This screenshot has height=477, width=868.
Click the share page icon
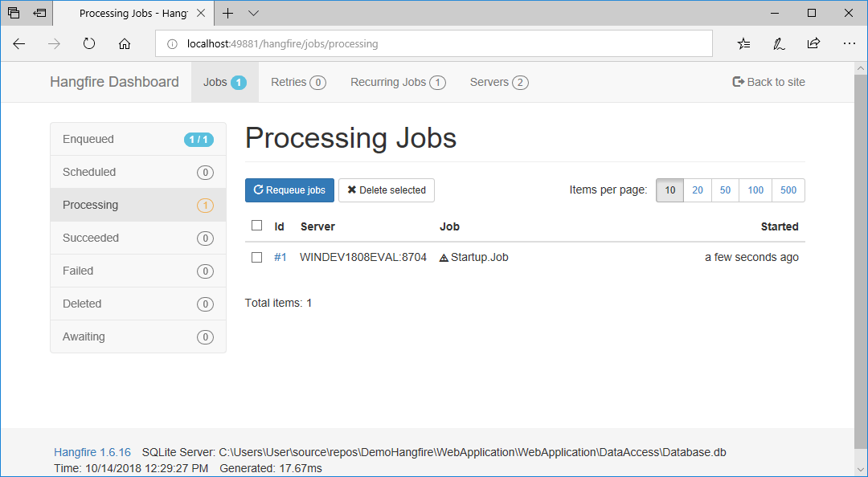813,43
